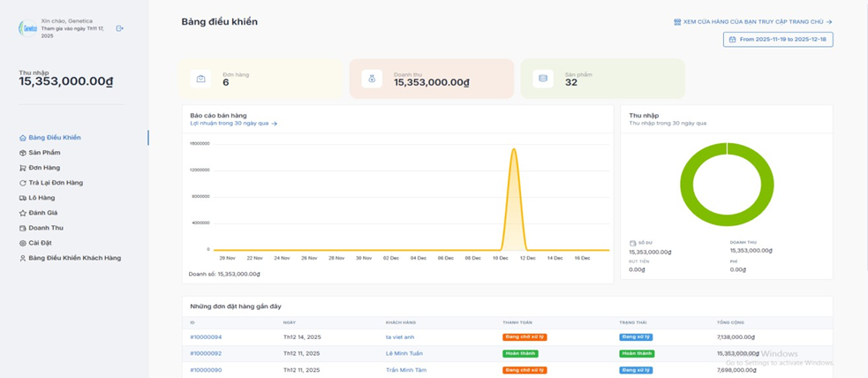Open order #10000094
Viewport: 868px width, 378px height.
[206, 337]
